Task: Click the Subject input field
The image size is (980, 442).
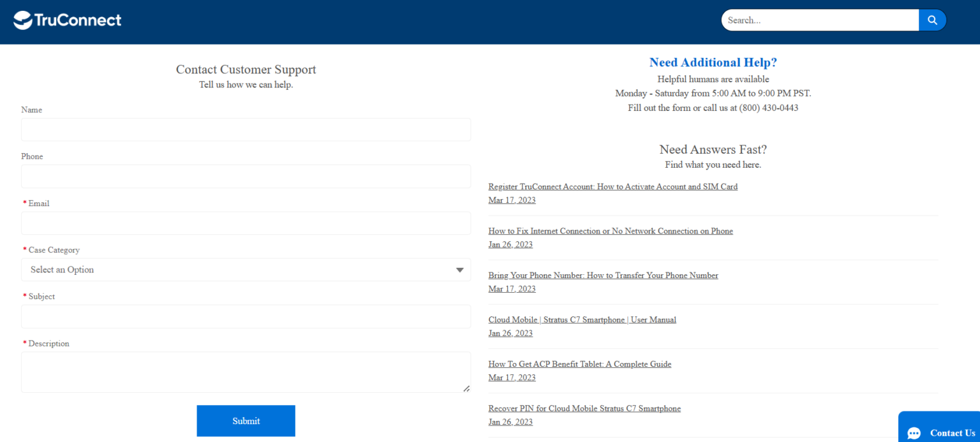Action: click(246, 316)
